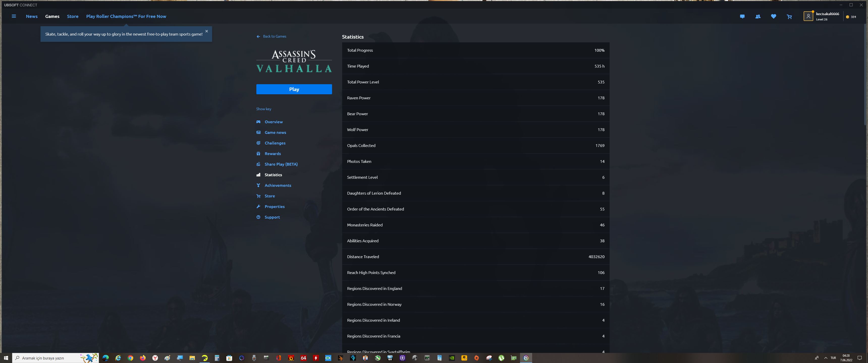The height and width of the screenshot is (363, 868).
Task: Open the kecisakal6666 profile avatar
Action: 808,16
